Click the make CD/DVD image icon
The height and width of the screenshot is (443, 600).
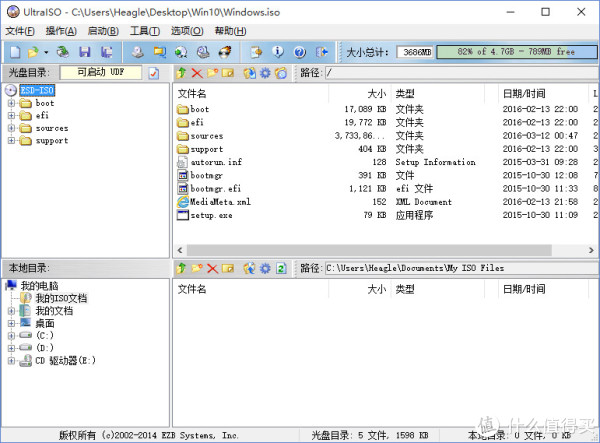138,52
